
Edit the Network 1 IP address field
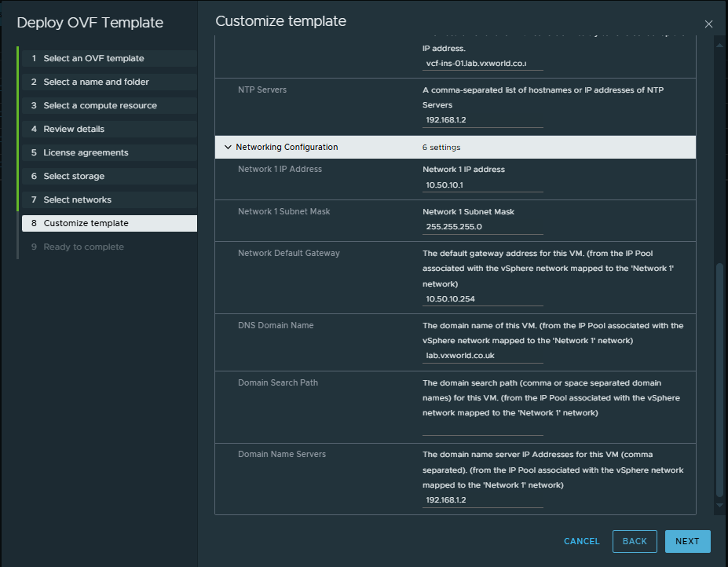tap(482, 185)
